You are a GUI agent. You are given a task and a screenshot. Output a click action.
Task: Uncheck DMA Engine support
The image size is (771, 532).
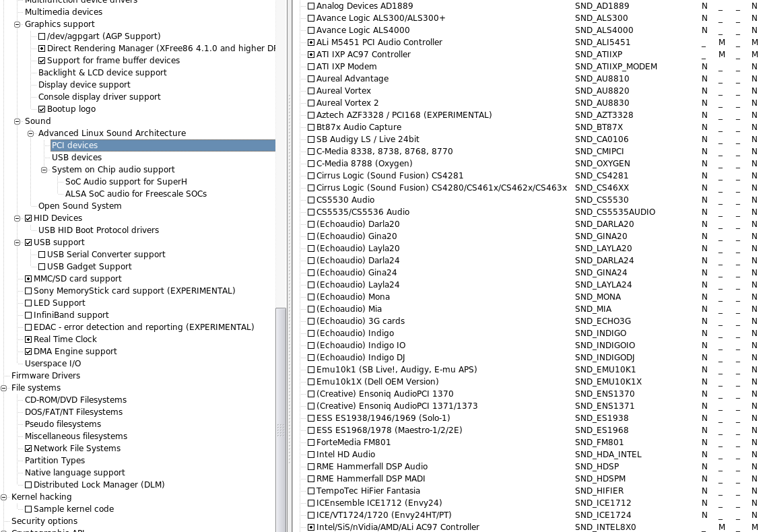click(x=28, y=352)
